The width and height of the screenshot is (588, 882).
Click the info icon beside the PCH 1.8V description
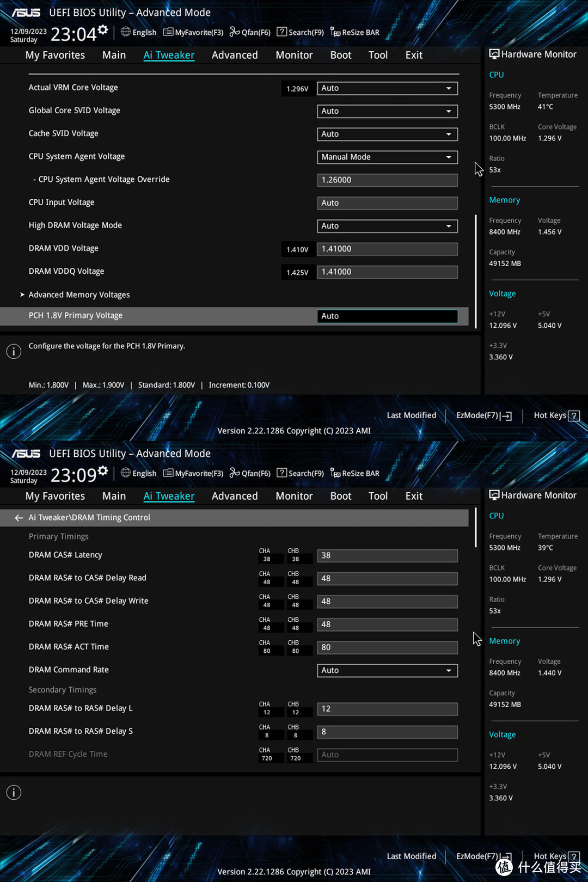[14, 351]
